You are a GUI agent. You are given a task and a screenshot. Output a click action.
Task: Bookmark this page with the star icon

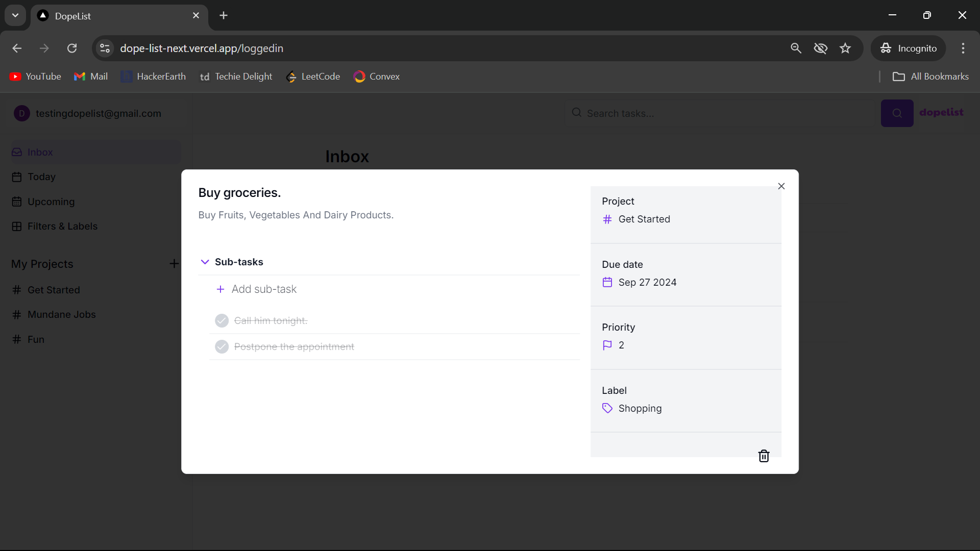click(x=845, y=48)
